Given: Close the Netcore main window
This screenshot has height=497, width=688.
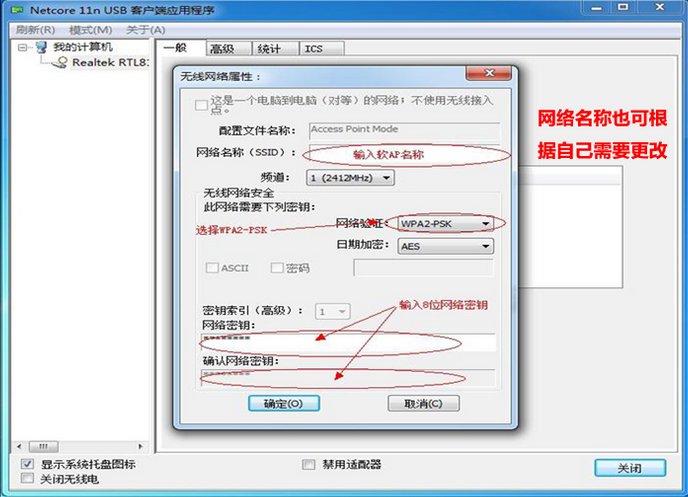Looking at the screenshot, I should (659, 7).
